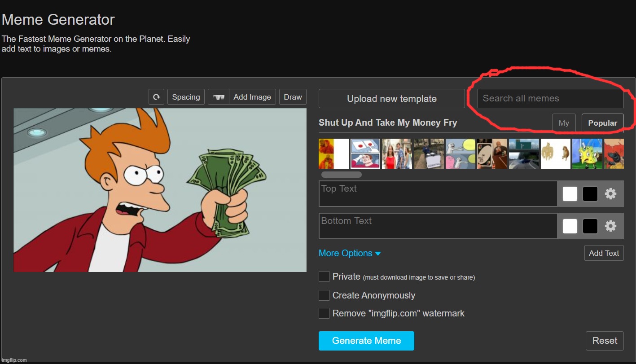Switch to the Popular templates tab
The width and height of the screenshot is (636, 364).
603,123
